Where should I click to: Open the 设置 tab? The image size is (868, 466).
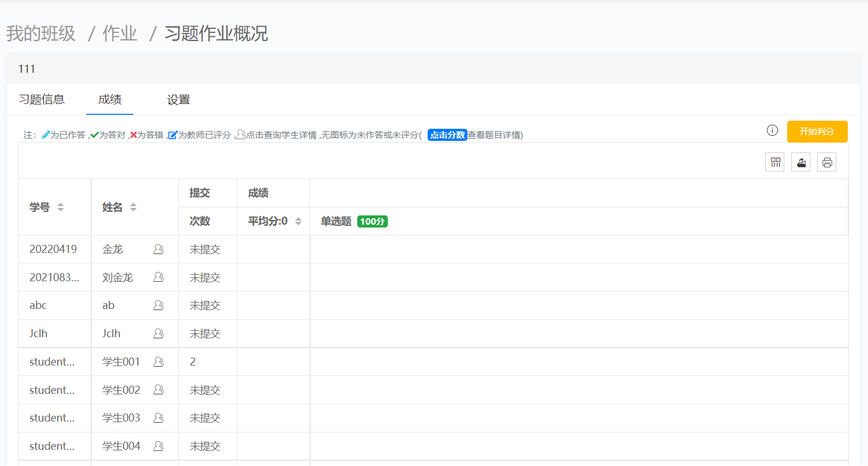[x=178, y=100]
